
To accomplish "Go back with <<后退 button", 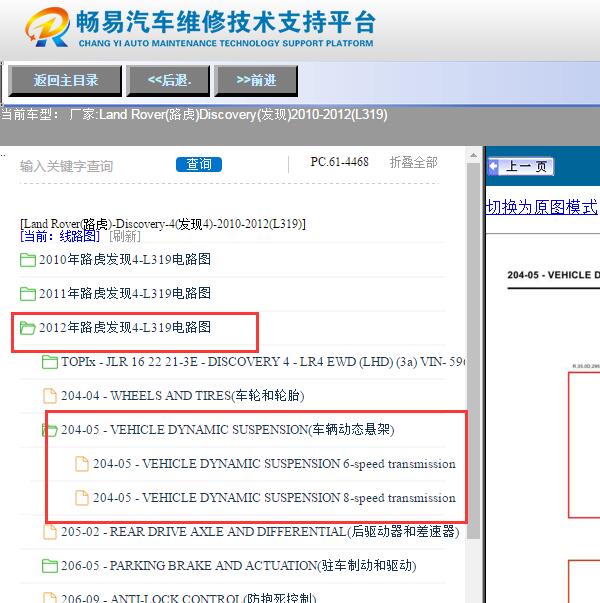I will (168, 81).
